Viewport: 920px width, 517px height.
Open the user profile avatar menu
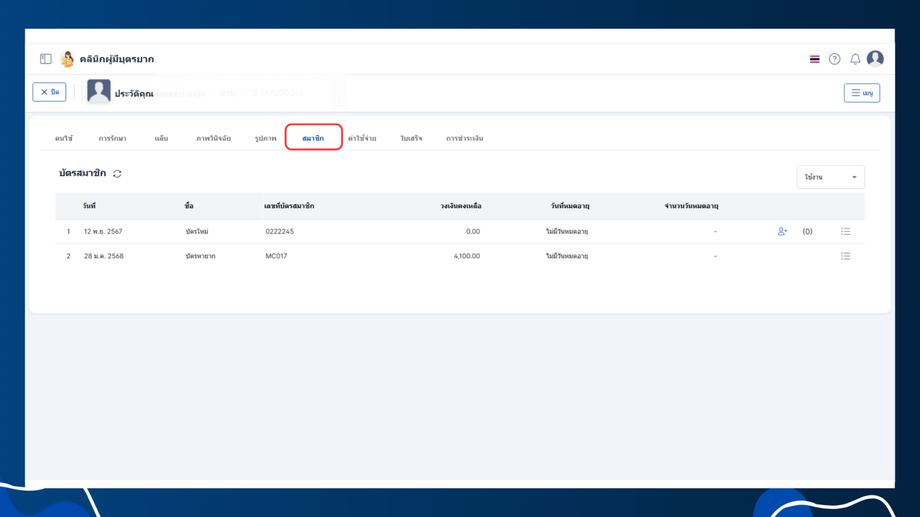(x=875, y=59)
